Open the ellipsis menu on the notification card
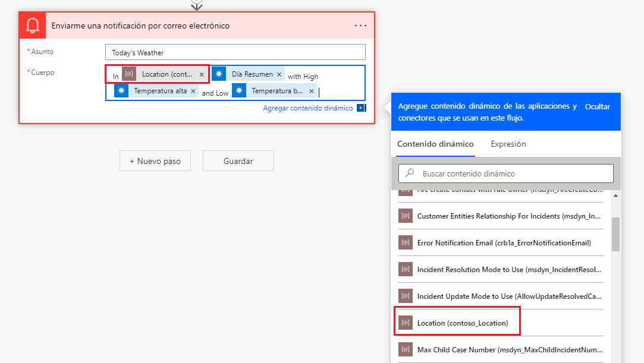 point(360,26)
